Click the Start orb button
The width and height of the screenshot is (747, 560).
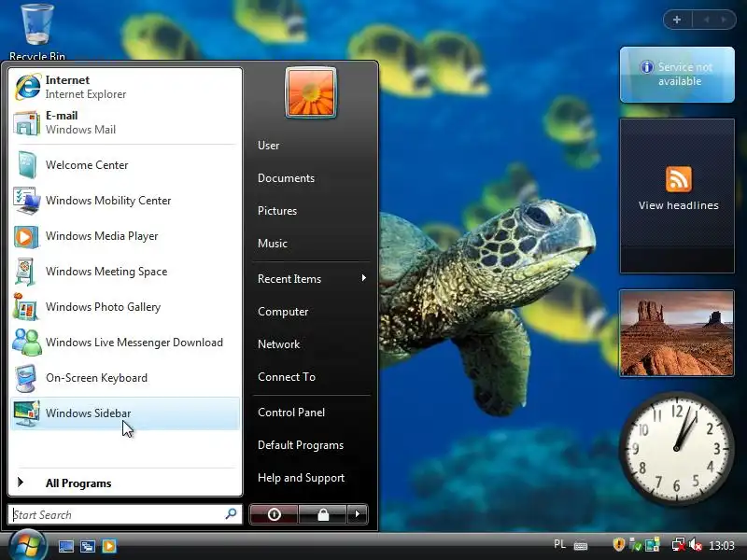tap(27, 545)
